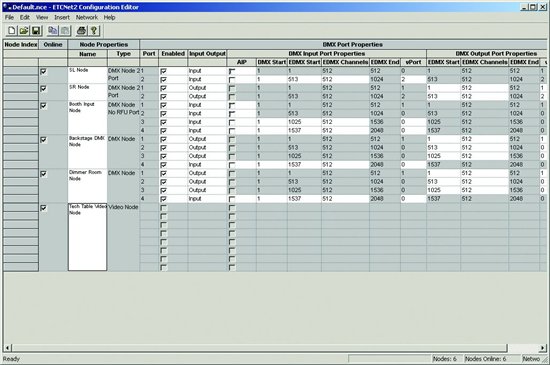Click the Name column header

tap(87, 54)
